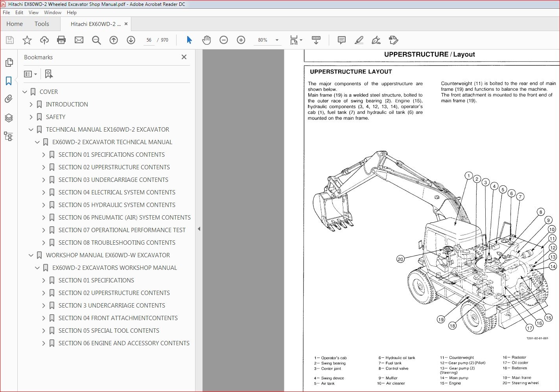The image size is (560, 392).
Task: Open fit page options icon
Action: (296, 40)
